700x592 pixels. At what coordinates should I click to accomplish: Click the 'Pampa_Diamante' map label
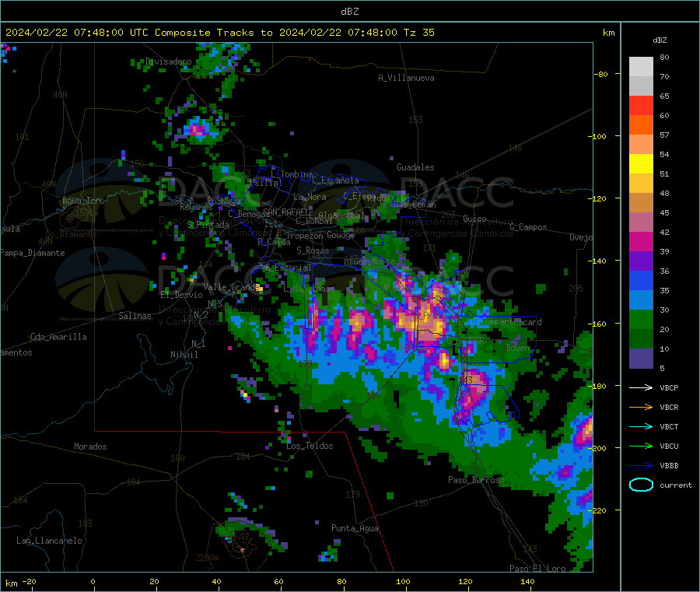[x=32, y=253]
